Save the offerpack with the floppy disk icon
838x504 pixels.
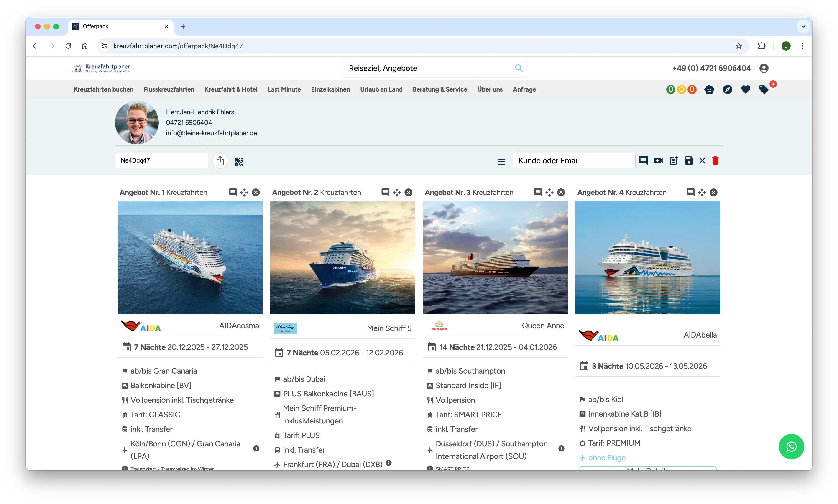click(x=689, y=161)
